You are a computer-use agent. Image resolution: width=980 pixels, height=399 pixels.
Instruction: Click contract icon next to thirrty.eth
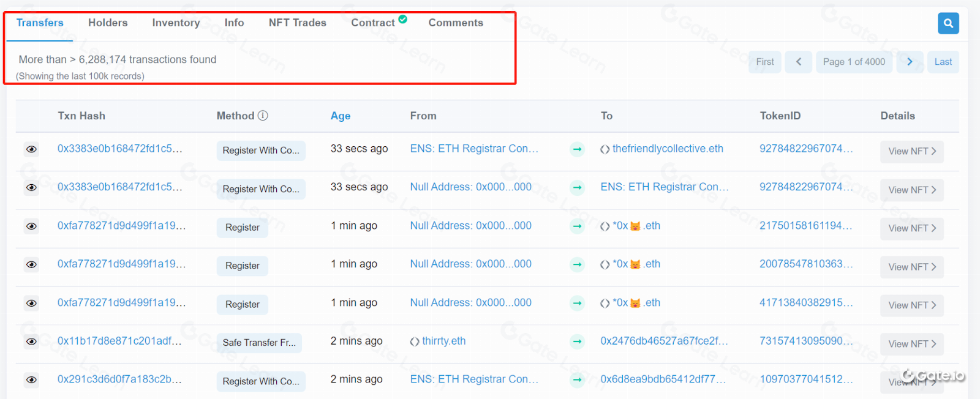tap(415, 341)
